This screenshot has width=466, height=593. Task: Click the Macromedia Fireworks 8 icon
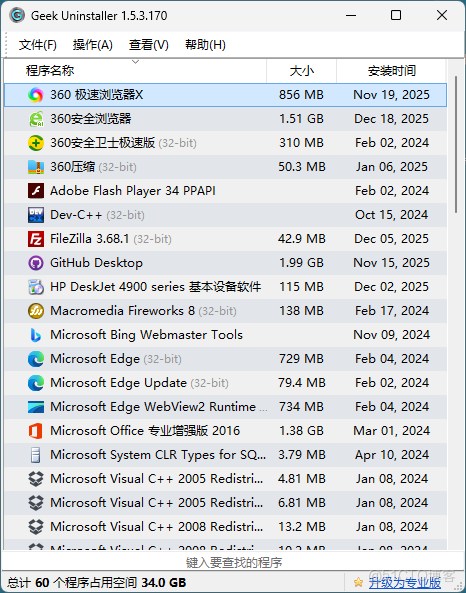tap(36, 311)
